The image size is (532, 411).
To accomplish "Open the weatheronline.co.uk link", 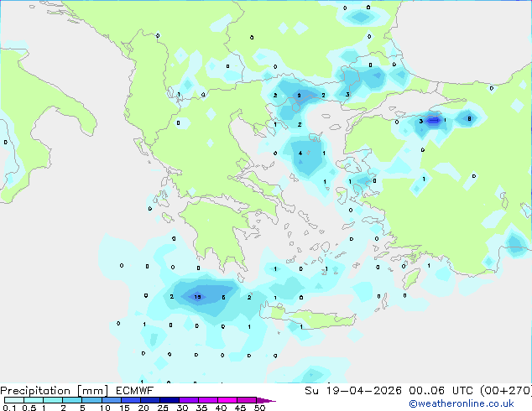I will point(462,403).
